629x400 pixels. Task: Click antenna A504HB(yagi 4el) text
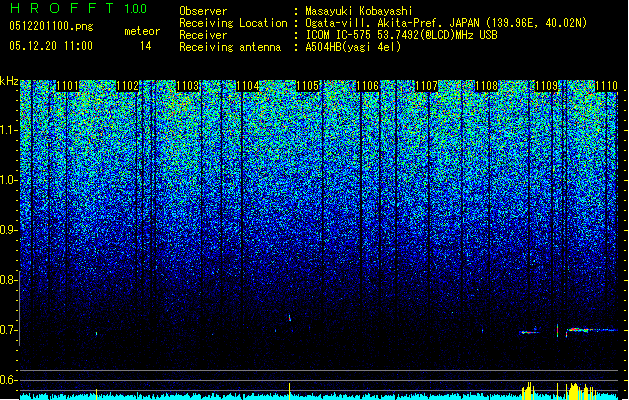click(353, 47)
